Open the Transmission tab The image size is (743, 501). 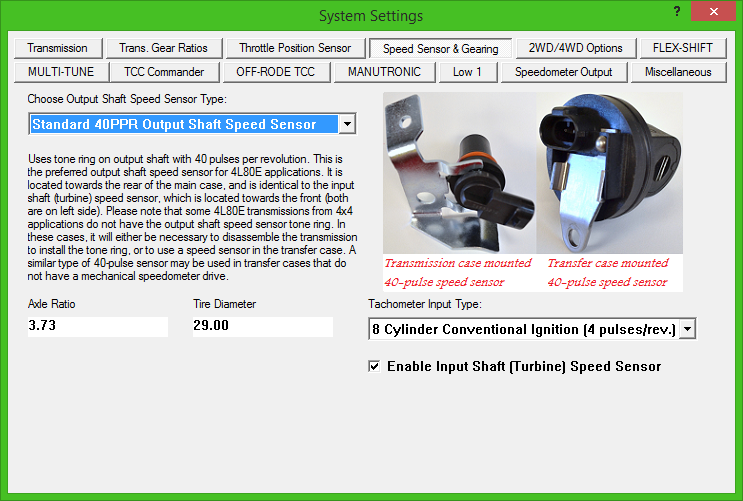[58, 48]
